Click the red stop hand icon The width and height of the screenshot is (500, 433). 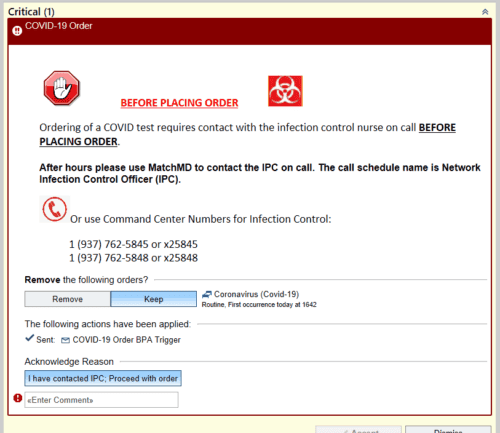click(x=62, y=88)
